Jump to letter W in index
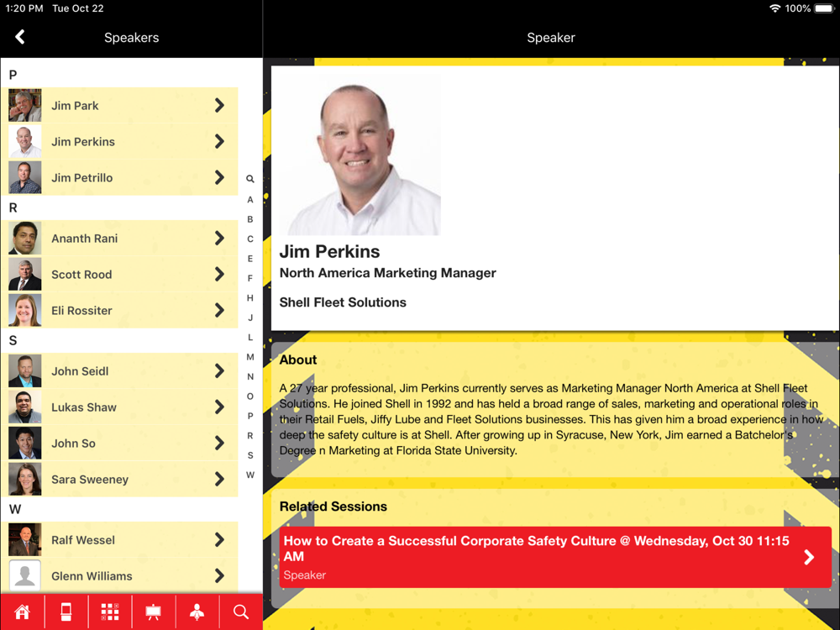 [250, 475]
